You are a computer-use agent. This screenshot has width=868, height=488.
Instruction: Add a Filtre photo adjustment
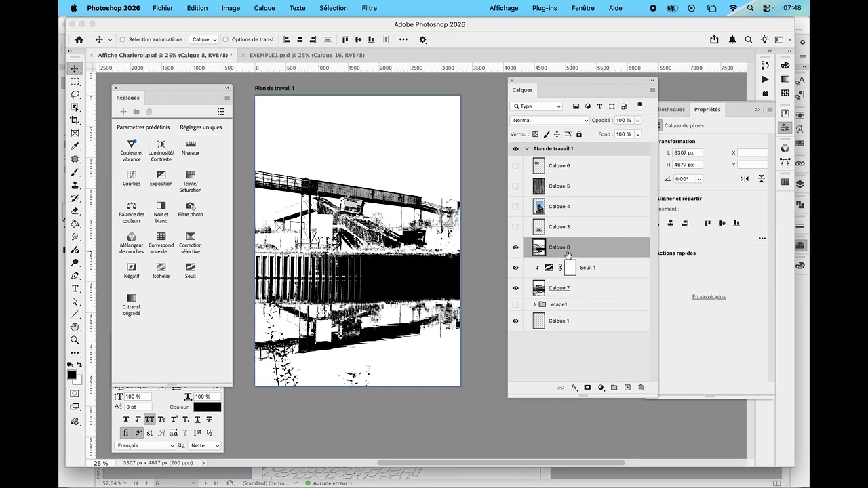coord(191,209)
